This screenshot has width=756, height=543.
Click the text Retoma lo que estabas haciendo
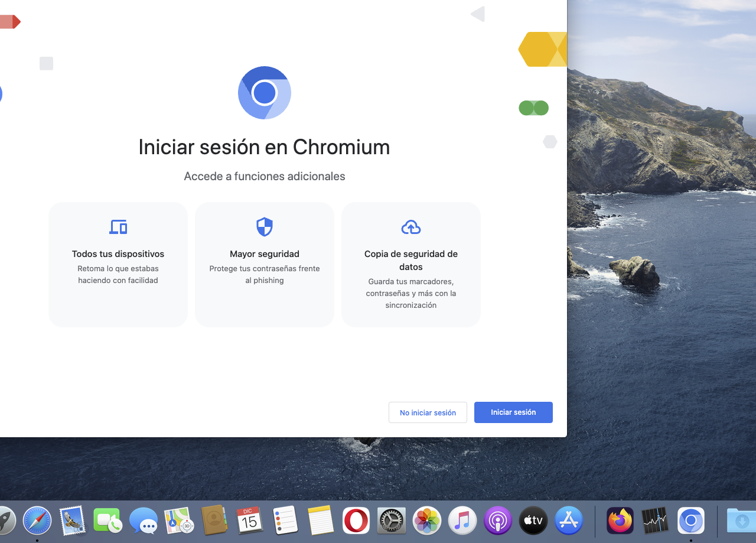coord(118,275)
